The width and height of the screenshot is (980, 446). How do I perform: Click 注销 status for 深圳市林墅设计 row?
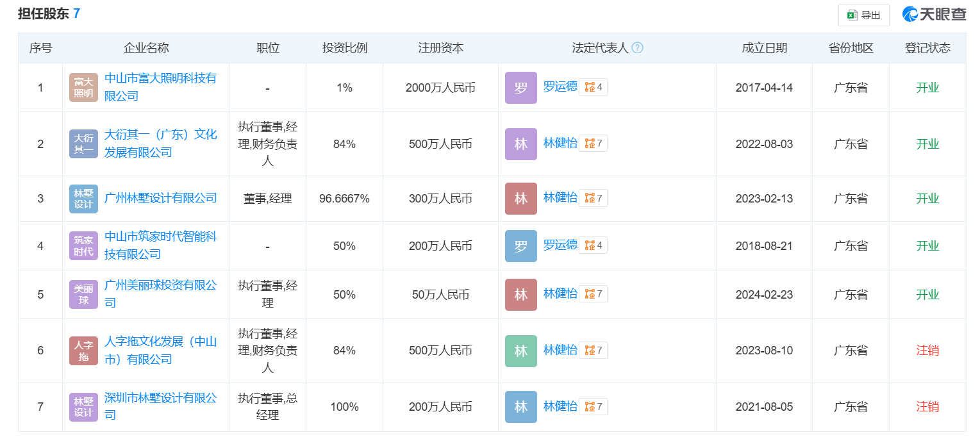click(x=927, y=407)
